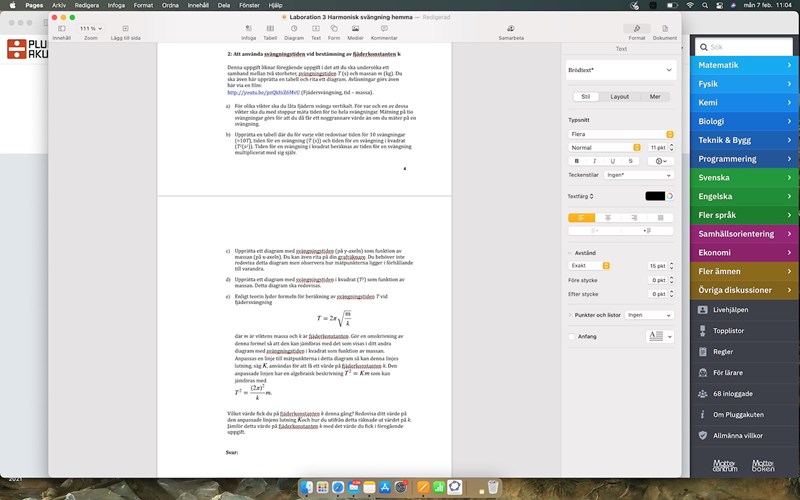Image resolution: width=800 pixels, height=500 pixels.
Task: Open the Dokument inspector icon
Action: coord(664,31)
